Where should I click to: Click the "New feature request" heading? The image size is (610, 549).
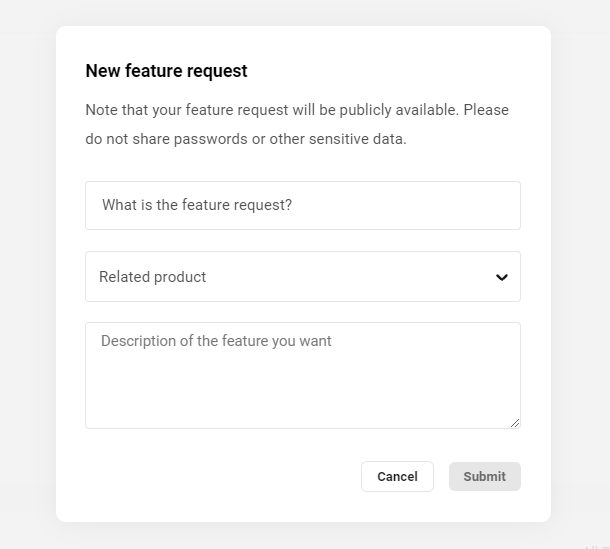(166, 71)
